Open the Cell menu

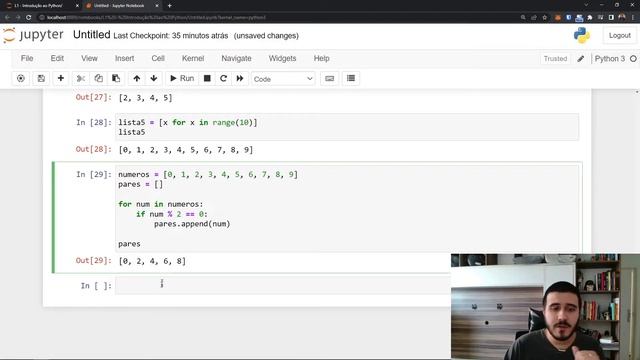tap(158, 58)
